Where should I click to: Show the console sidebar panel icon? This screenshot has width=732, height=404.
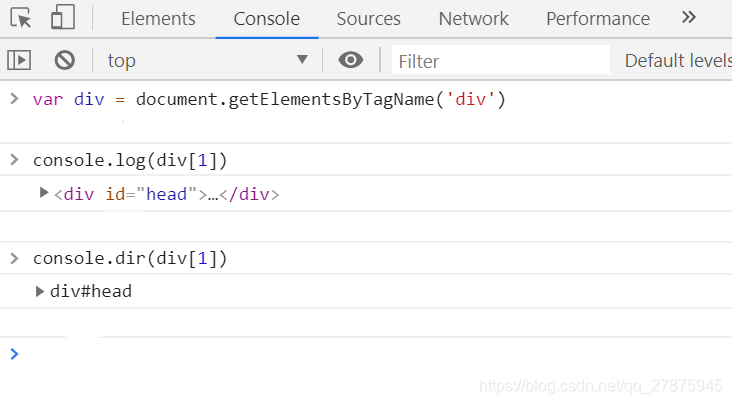[19, 60]
